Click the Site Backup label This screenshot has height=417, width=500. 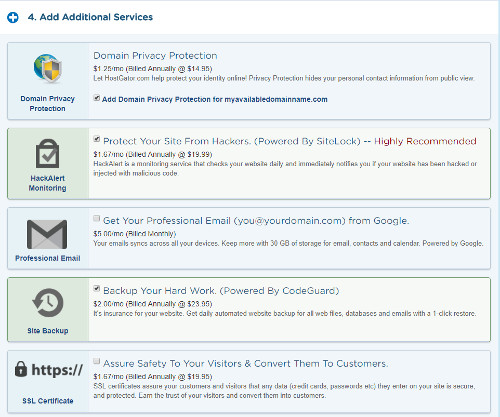[48, 331]
